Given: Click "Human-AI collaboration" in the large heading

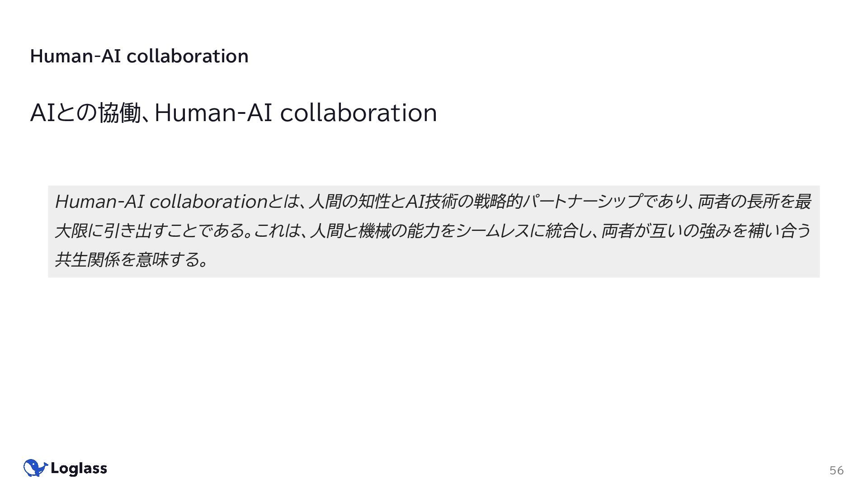Looking at the screenshot, I should pos(296,113).
